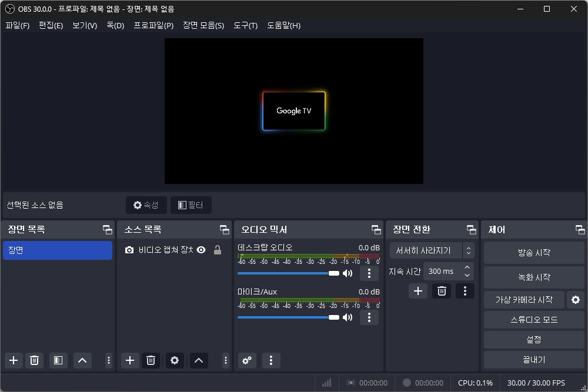Click 끝내기 to exit OBS
This screenshot has height=392, width=588.
[534, 360]
